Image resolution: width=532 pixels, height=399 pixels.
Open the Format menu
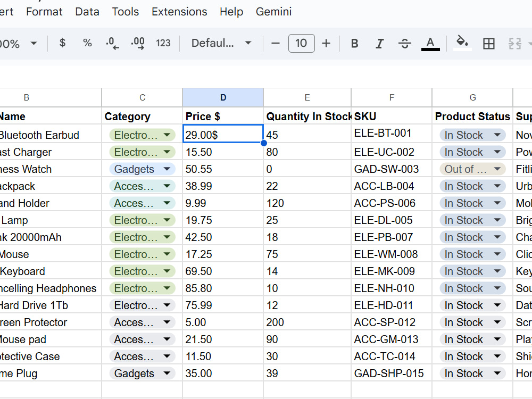tap(44, 12)
